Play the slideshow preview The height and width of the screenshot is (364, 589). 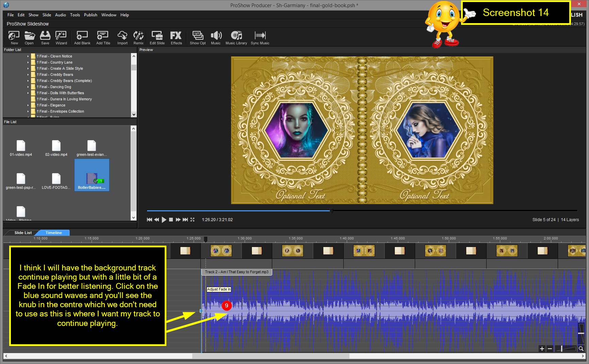[164, 220]
